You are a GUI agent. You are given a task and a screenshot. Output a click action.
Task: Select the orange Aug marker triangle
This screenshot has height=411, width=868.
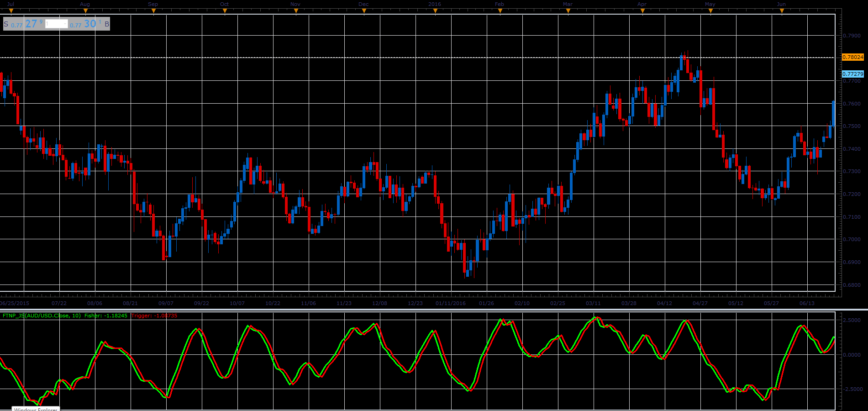point(85,11)
